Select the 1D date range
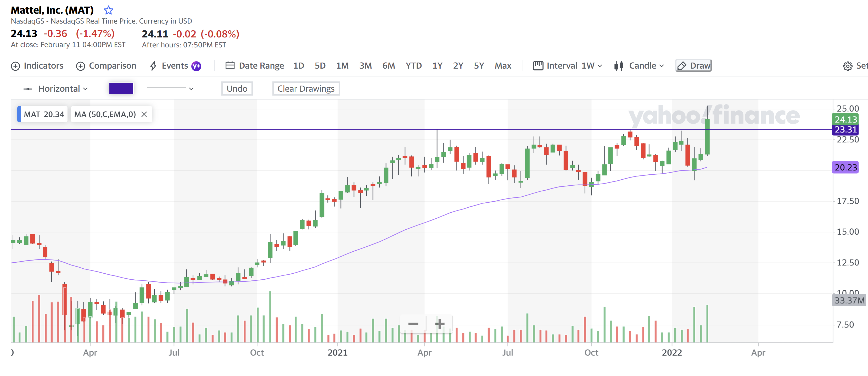 click(x=299, y=66)
